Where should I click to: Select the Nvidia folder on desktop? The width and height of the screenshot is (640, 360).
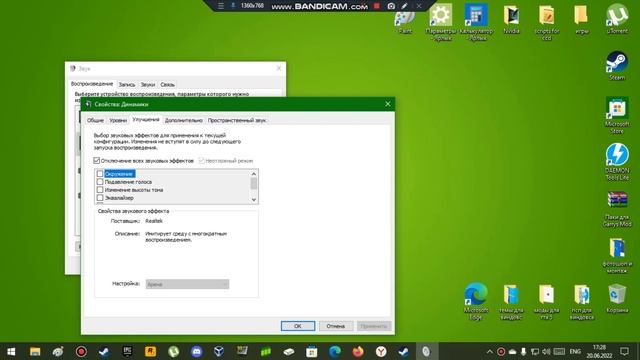511,18
